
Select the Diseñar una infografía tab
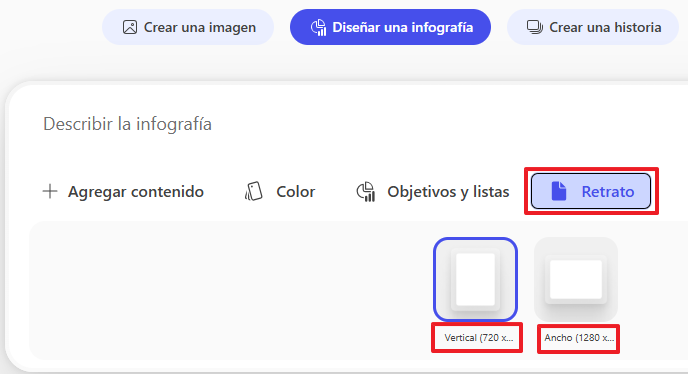[x=390, y=27]
